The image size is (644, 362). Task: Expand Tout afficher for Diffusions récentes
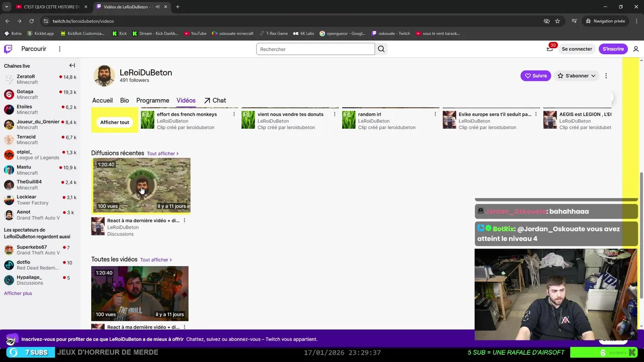pos(163,153)
